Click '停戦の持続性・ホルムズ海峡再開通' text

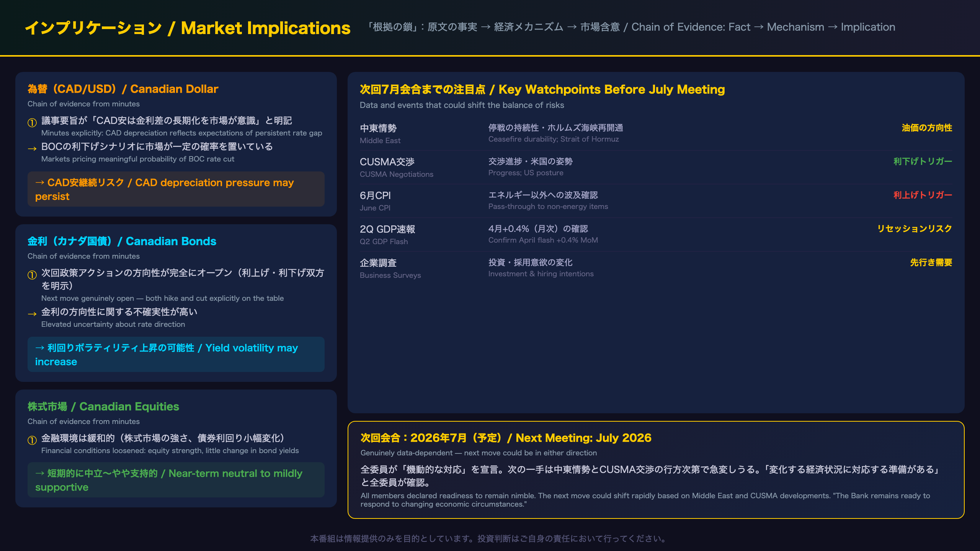click(556, 127)
